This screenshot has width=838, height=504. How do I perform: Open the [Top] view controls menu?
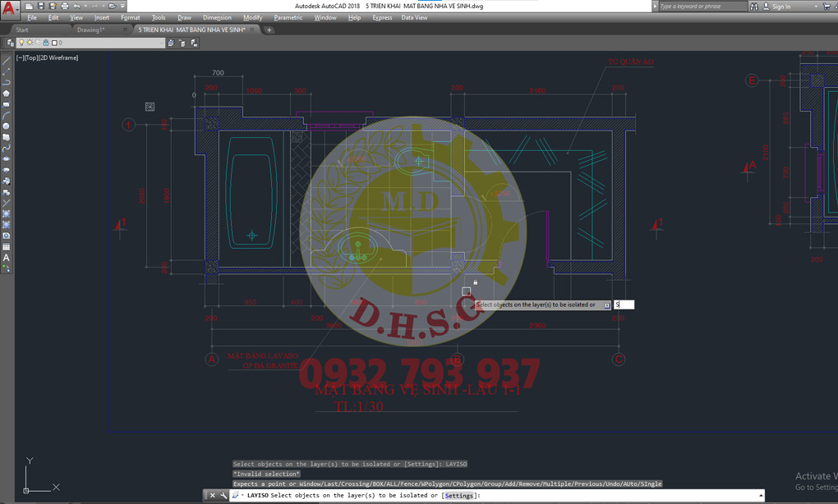31,57
